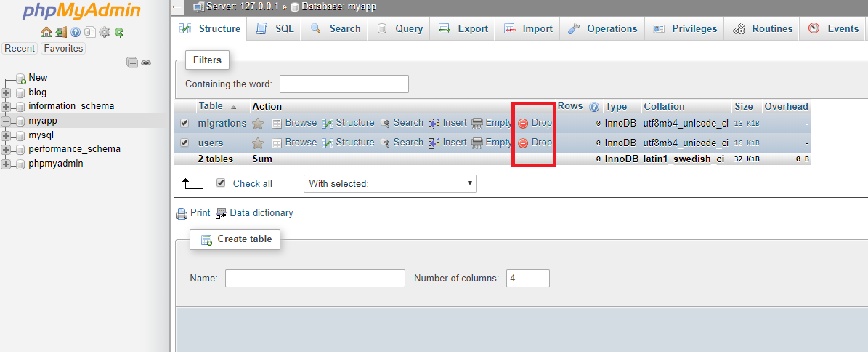This screenshot has width=868, height=352.
Task: Click the Insert icon in migrations row
Action: tap(434, 123)
